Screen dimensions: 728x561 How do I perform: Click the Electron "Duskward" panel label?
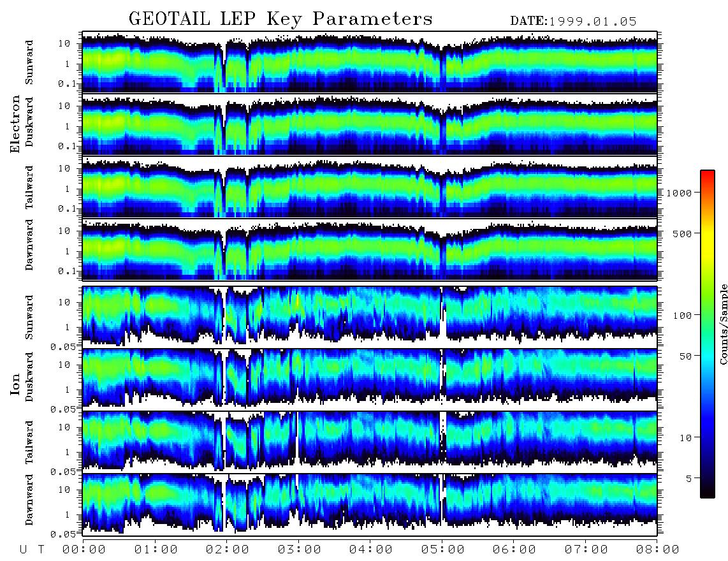(x=29, y=122)
